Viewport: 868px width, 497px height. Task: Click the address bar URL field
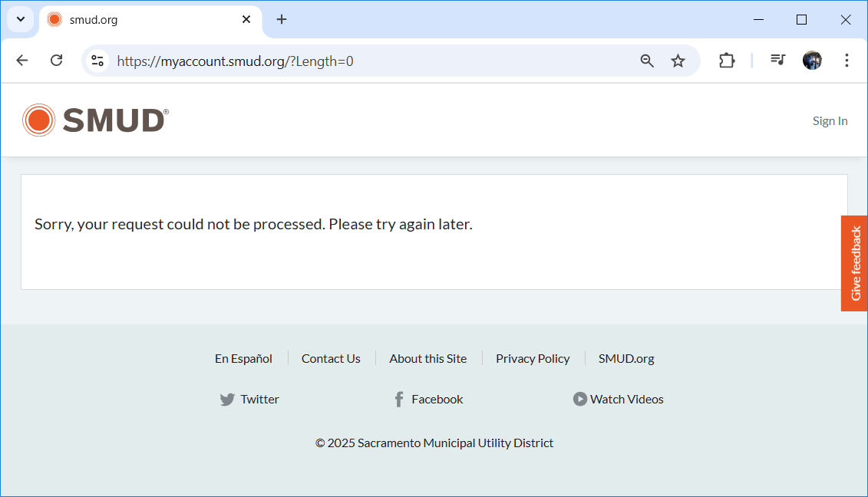point(368,61)
